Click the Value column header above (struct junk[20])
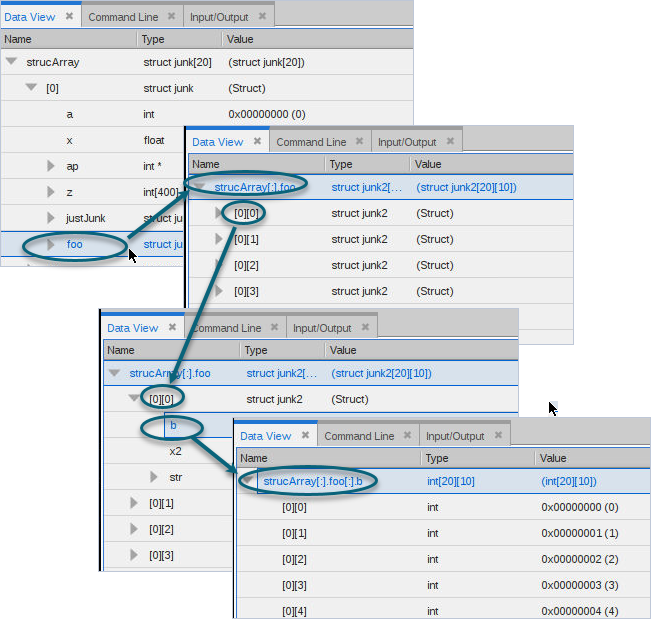This screenshot has width=651, height=623. (x=240, y=39)
